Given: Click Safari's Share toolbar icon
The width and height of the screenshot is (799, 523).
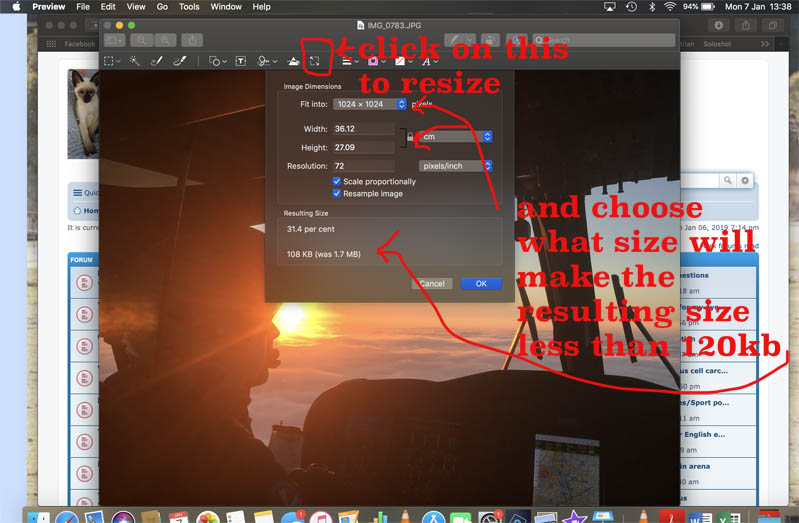Looking at the screenshot, I should [x=745, y=25].
